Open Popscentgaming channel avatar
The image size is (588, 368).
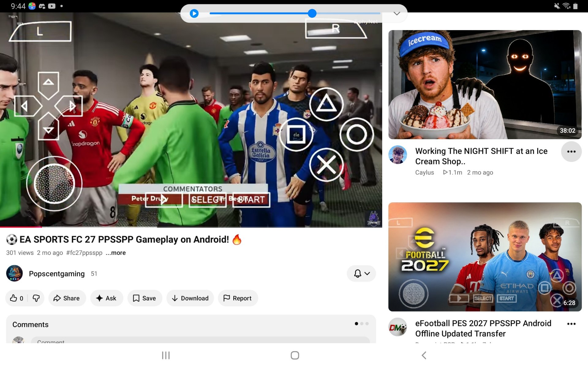pyautogui.click(x=14, y=273)
